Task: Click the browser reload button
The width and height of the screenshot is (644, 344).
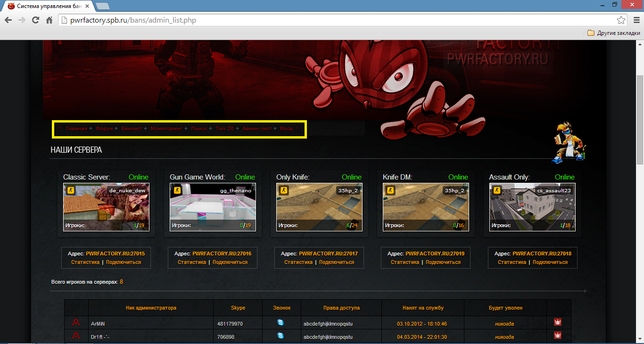Action: tap(35, 20)
